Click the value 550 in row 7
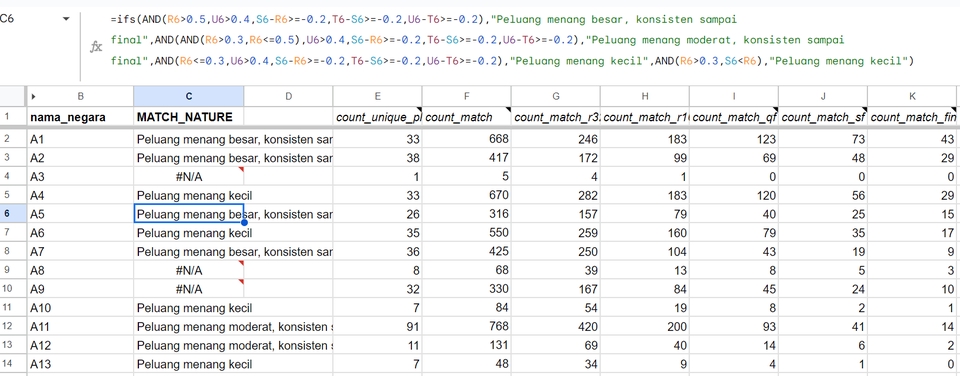This screenshot has height=376, width=960. click(x=467, y=233)
